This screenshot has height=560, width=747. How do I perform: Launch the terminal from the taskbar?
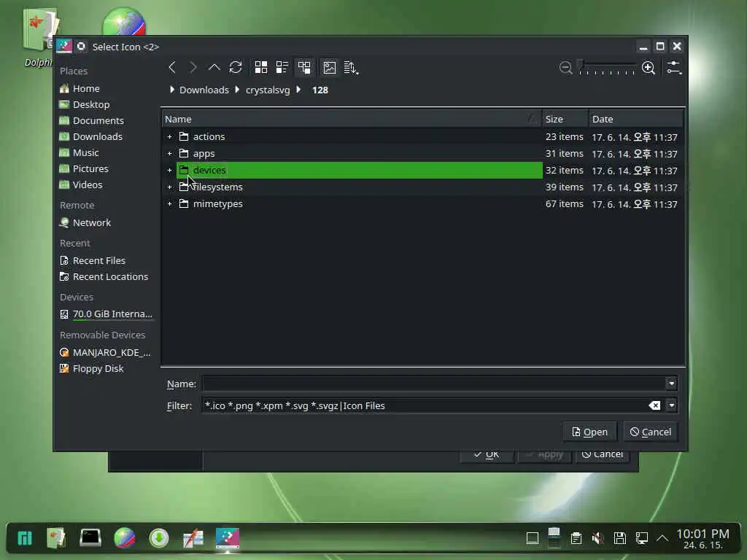click(90, 538)
